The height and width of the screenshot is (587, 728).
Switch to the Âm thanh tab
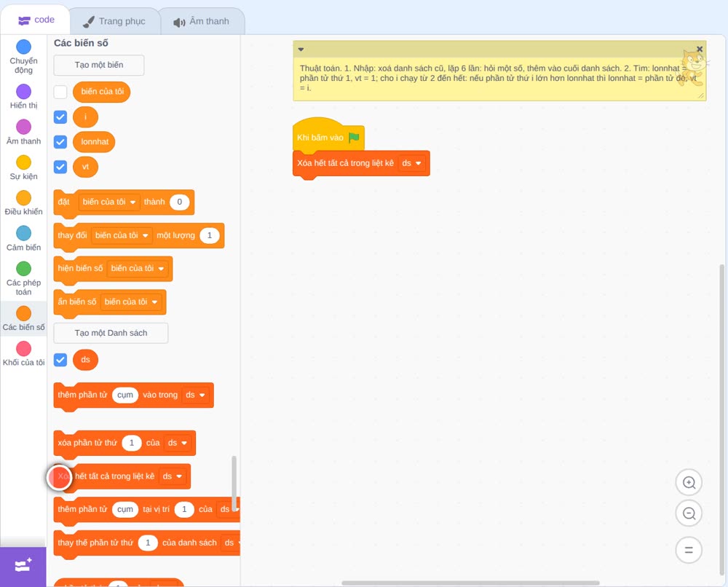click(x=202, y=21)
